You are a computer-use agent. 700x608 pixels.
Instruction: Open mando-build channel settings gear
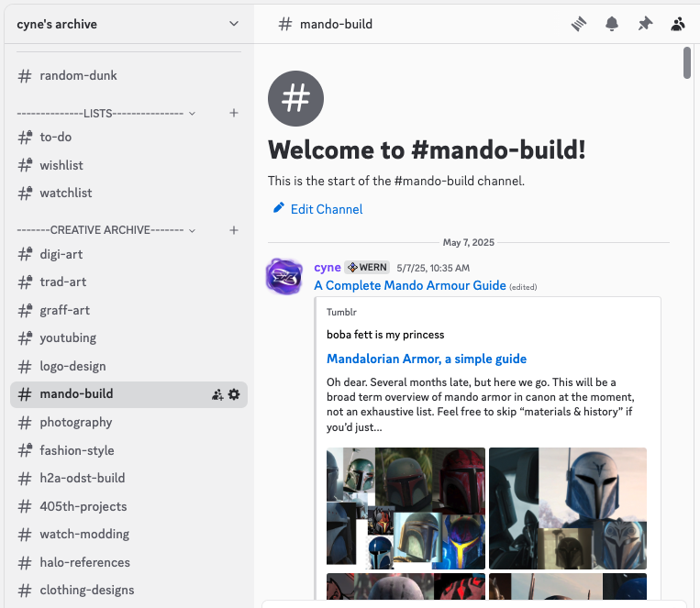pyautogui.click(x=234, y=394)
